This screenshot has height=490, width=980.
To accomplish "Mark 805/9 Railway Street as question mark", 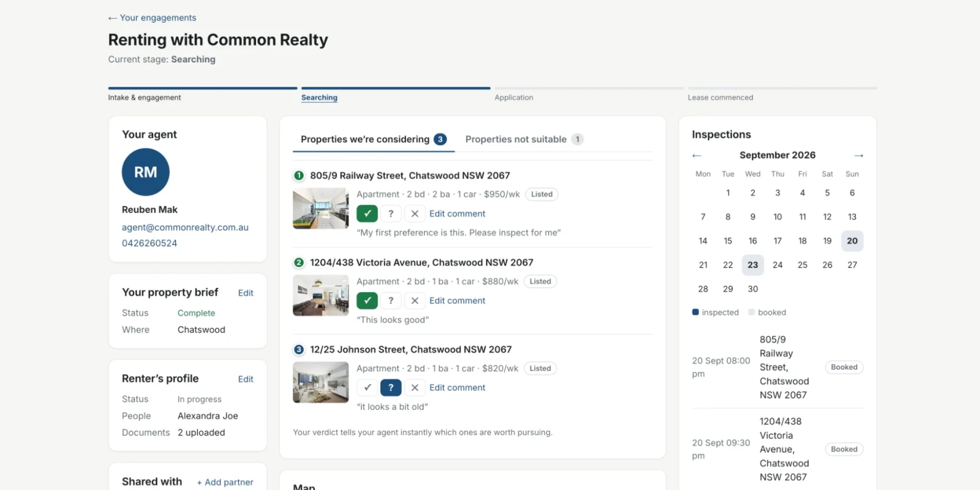I will pyautogui.click(x=391, y=214).
